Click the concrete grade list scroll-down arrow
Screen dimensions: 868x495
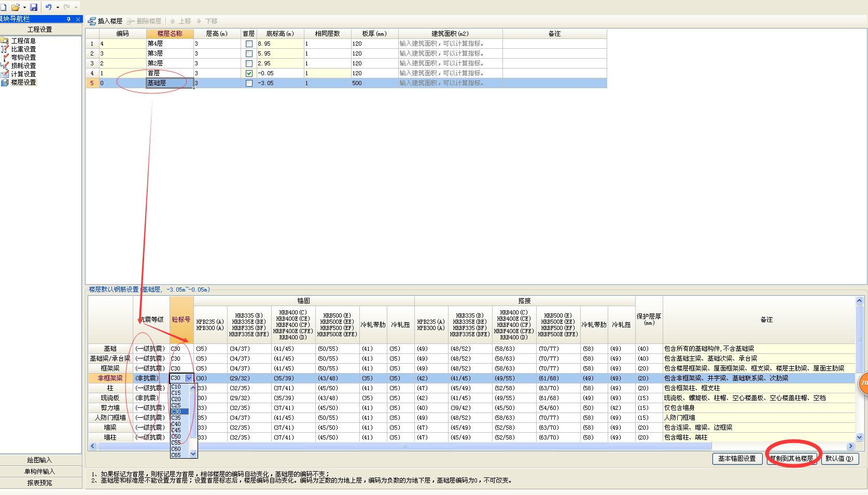click(193, 454)
